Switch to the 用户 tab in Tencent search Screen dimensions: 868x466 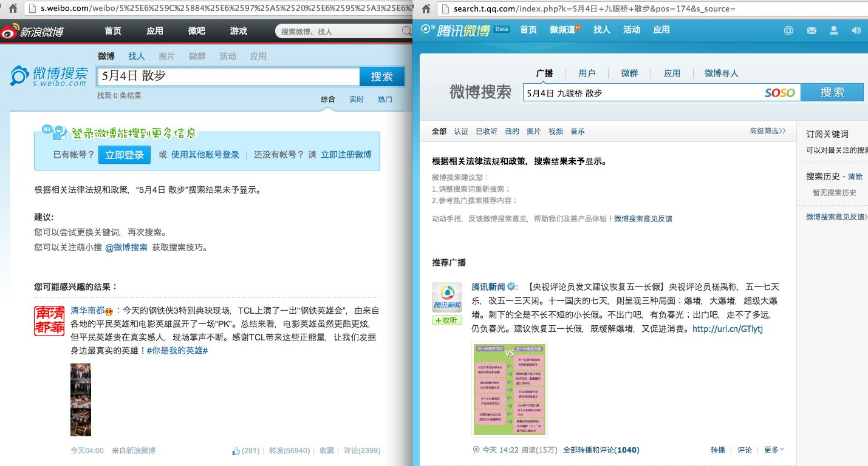[587, 73]
